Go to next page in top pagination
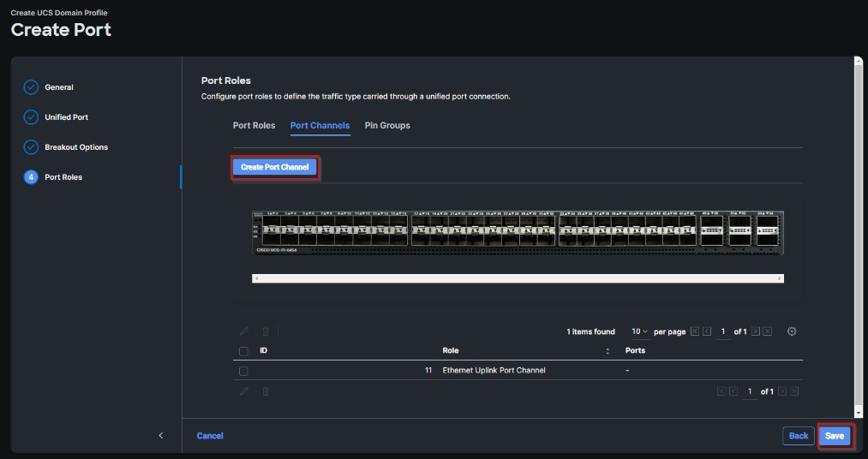The image size is (868, 459). [x=756, y=331]
